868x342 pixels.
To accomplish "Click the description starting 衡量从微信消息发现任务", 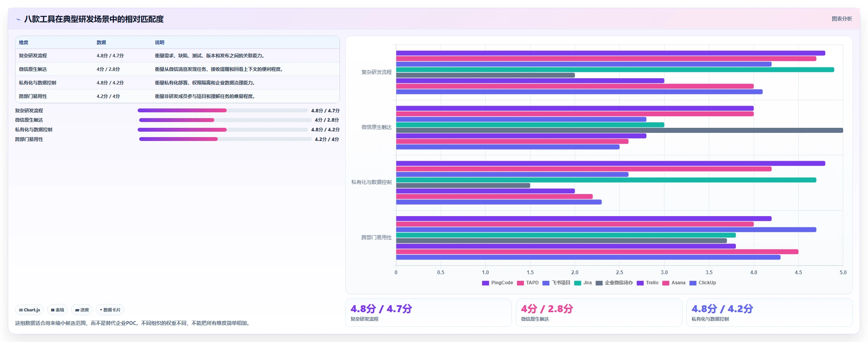I will [x=219, y=69].
